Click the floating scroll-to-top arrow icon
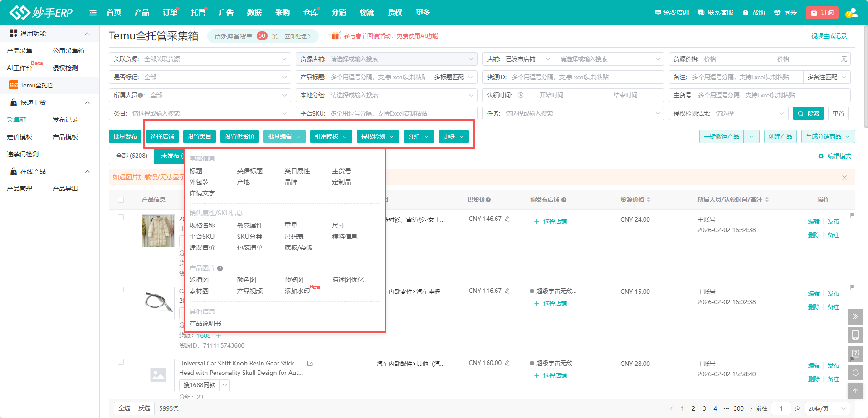 (855, 391)
